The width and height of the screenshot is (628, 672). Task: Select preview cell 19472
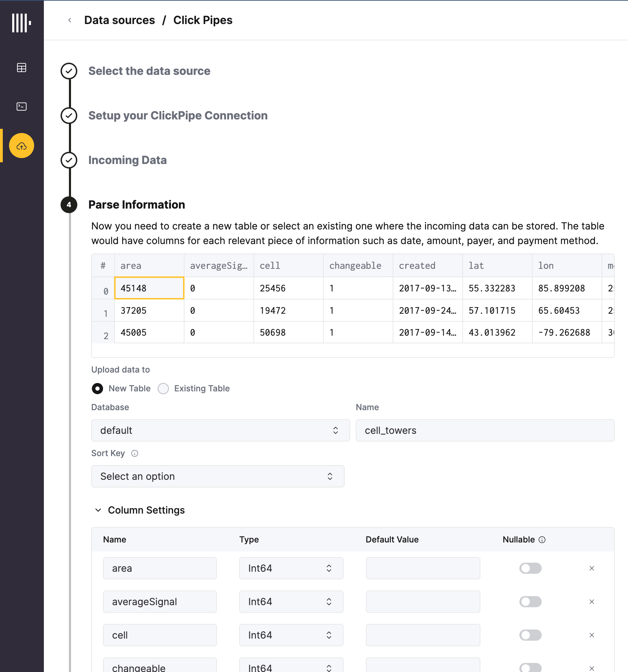pyautogui.click(x=289, y=310)
